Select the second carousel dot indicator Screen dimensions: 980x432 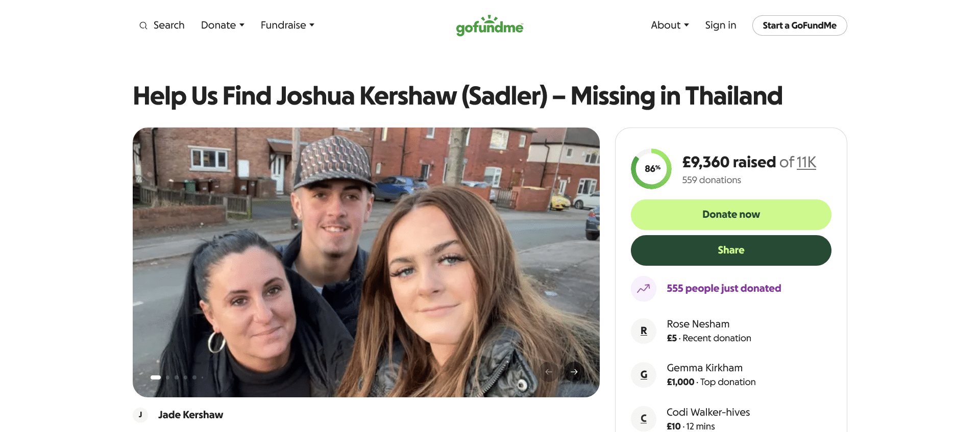click(168, 377)
